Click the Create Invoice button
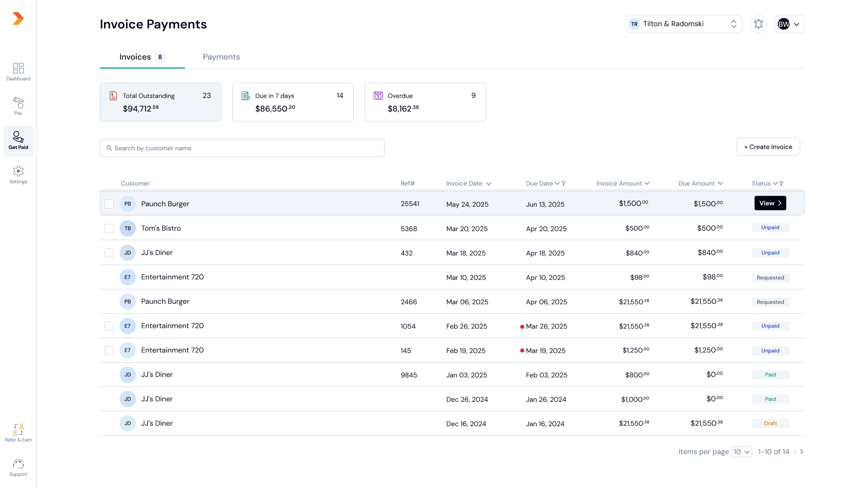Screen dimensions: 868x488 (768, 147)
